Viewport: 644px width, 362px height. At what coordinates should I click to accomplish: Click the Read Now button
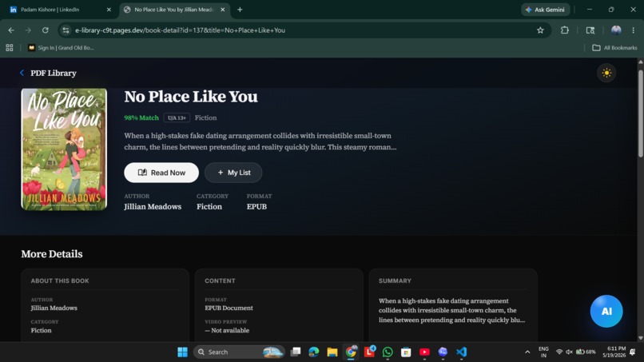(x=161, y=173)
